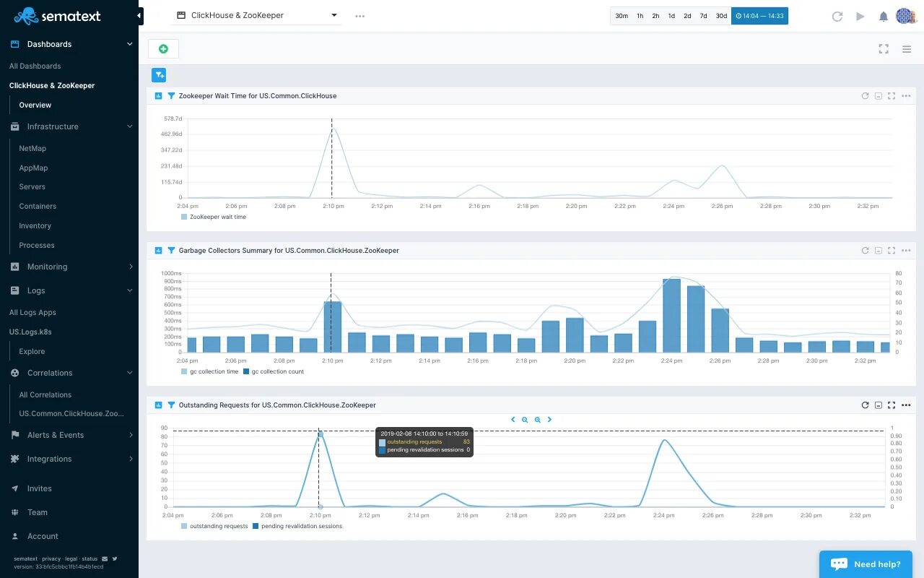Viewport: 924px width, 578px height.
Task: Maximize the Garbage Collectors Summary panel
Action: pyautogui.click(x=892, y=251)
